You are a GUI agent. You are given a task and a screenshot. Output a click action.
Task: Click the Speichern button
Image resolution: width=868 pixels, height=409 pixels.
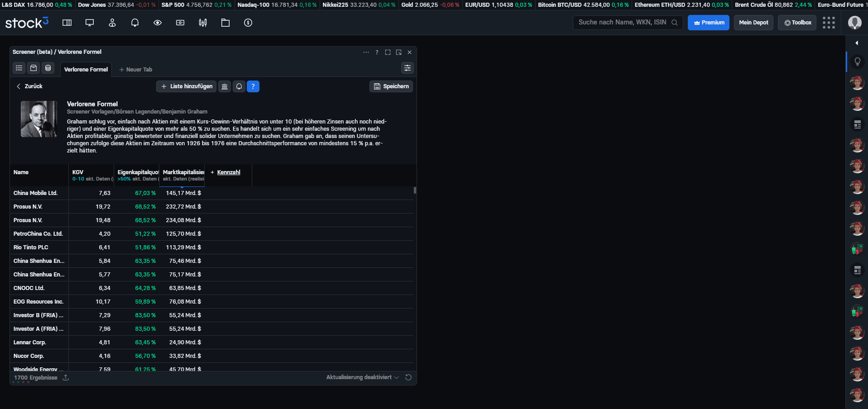coord(391,86)
